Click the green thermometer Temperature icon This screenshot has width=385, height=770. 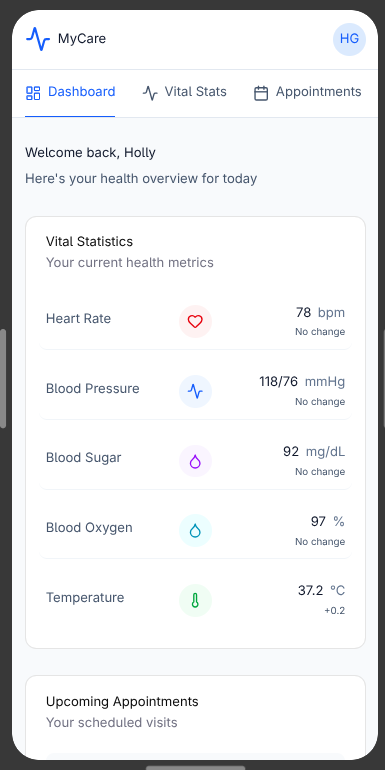click(x=195, y=600)
